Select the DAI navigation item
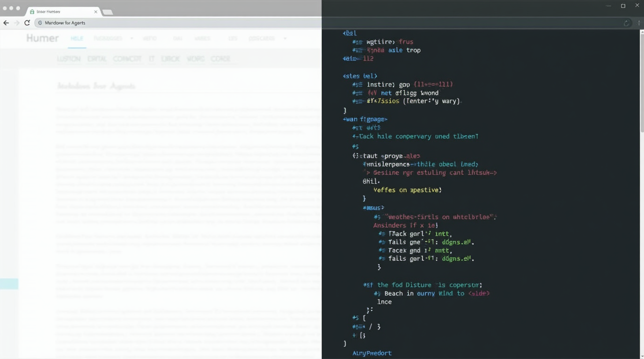The image size is (644, 359). tap(177, 38)
